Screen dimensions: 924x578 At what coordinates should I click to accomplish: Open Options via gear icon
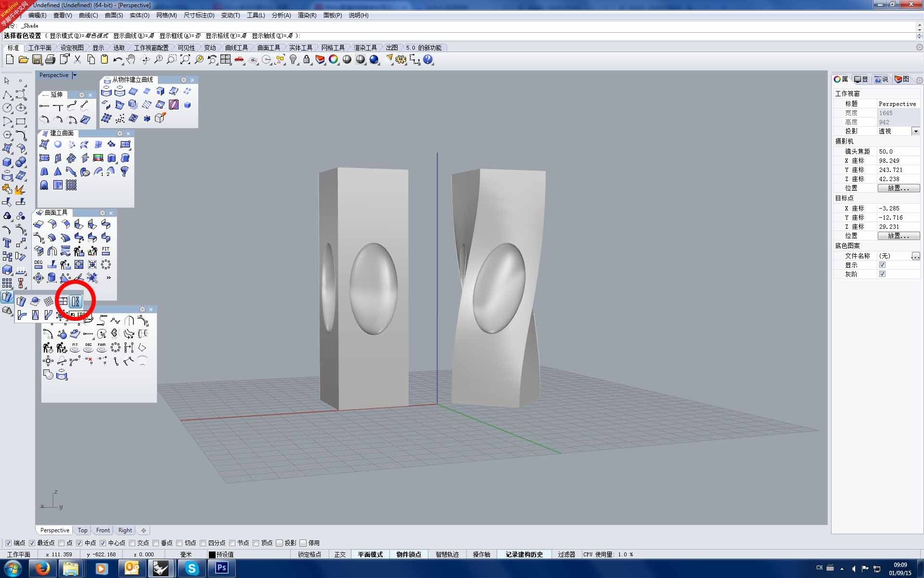point(400,59)
